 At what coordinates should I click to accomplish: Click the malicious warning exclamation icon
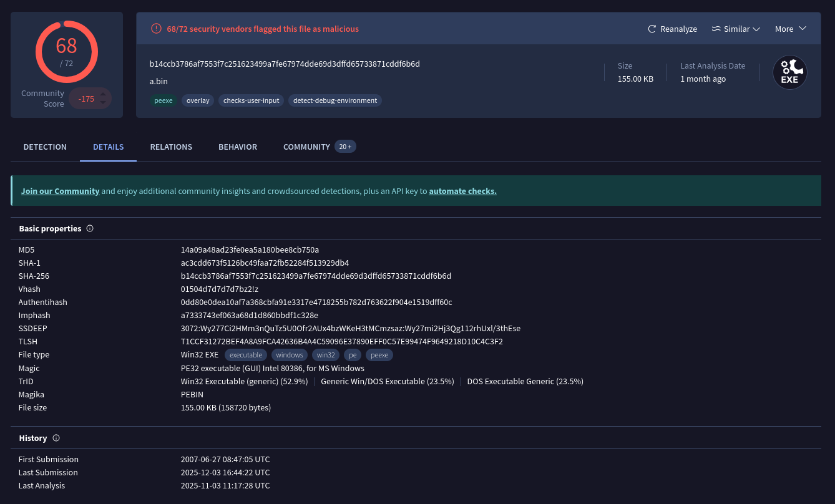pos(156,29)
